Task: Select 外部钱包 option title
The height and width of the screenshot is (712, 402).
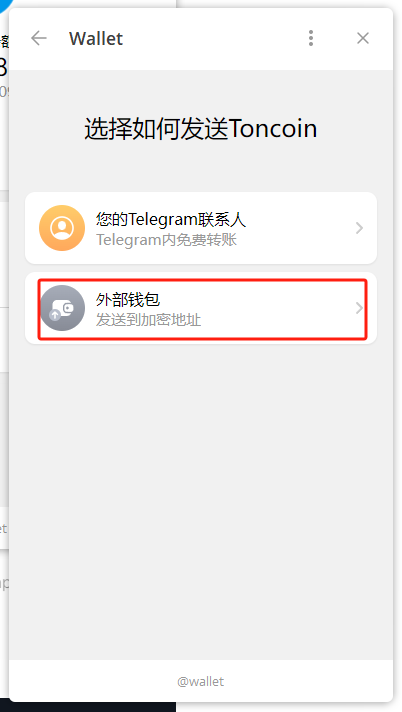Action: pyautogui.click(x=128, y=300)
